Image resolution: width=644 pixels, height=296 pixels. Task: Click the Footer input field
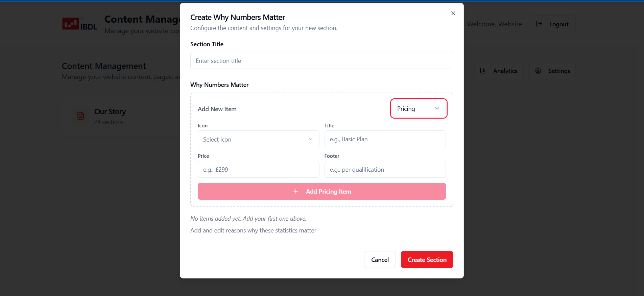(385, 170)
